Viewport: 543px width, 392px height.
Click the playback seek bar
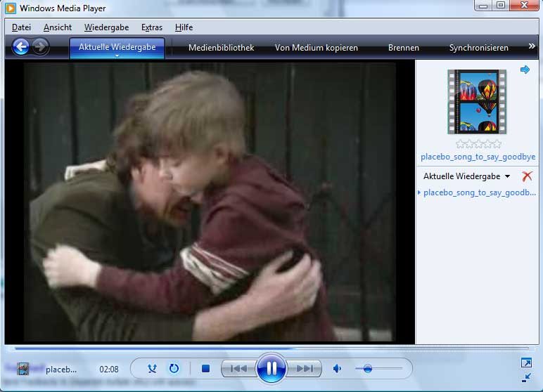pos(271,348)
